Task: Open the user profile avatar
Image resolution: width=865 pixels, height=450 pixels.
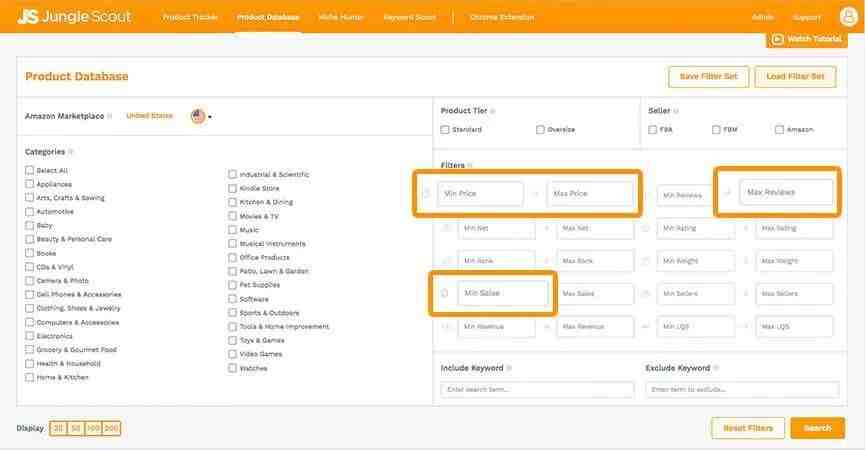Action: pyautogui.click(x=848, y=16)
